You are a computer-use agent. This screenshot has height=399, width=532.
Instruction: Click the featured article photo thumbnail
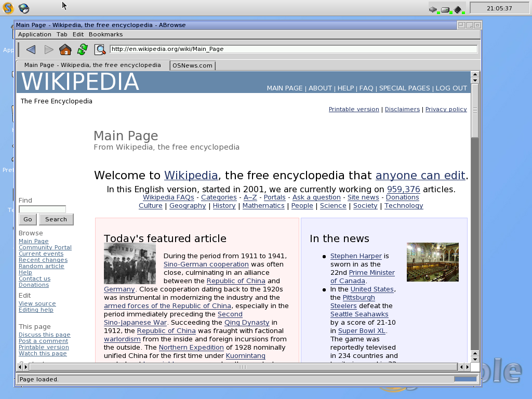129,263
